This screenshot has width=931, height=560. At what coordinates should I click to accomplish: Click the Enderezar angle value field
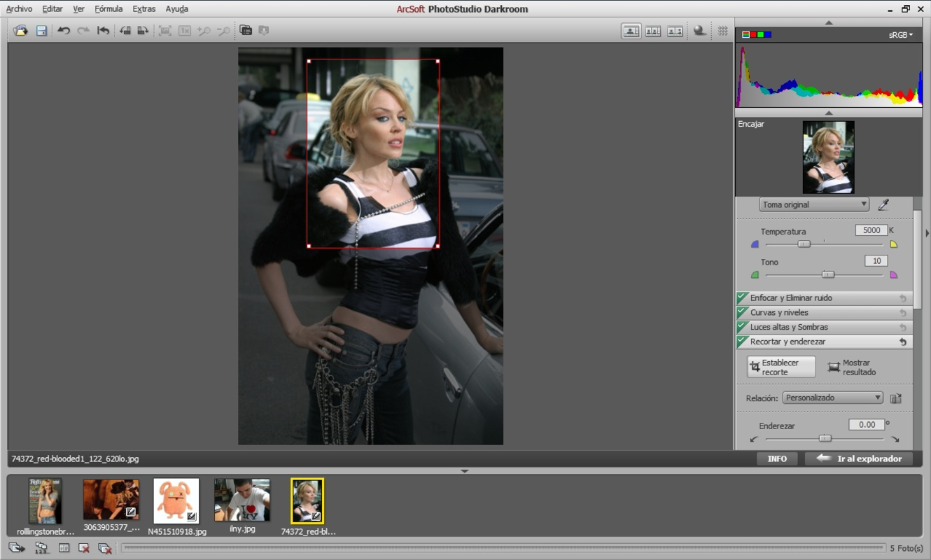(x=867, y=424)
